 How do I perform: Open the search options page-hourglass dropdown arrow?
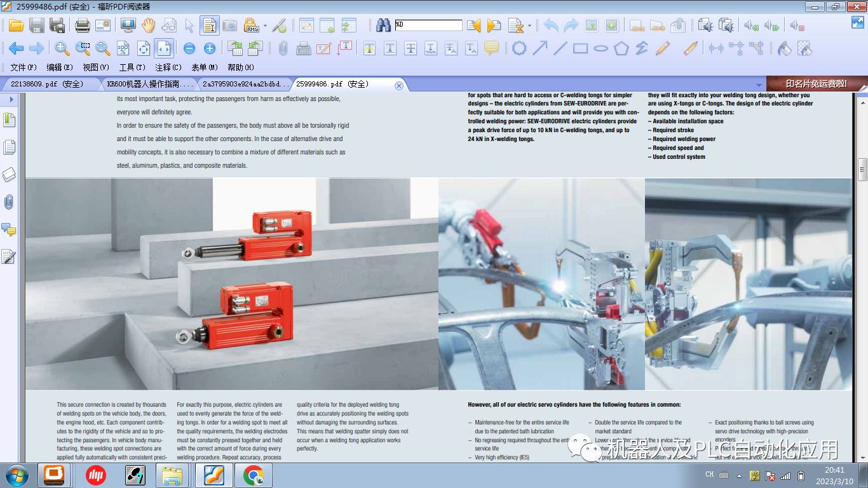[x=529, y=26]
